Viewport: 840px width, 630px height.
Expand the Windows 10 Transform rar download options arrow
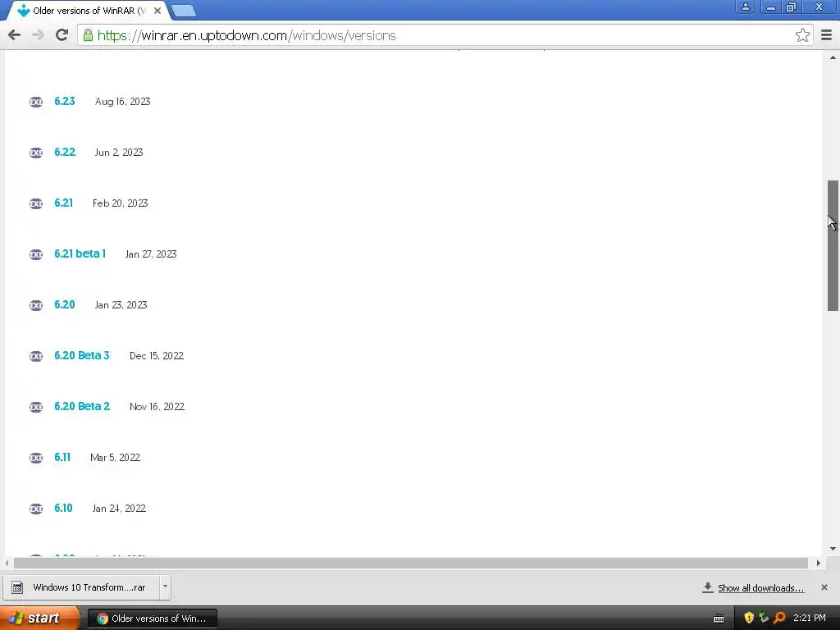(x=165, y=587)
